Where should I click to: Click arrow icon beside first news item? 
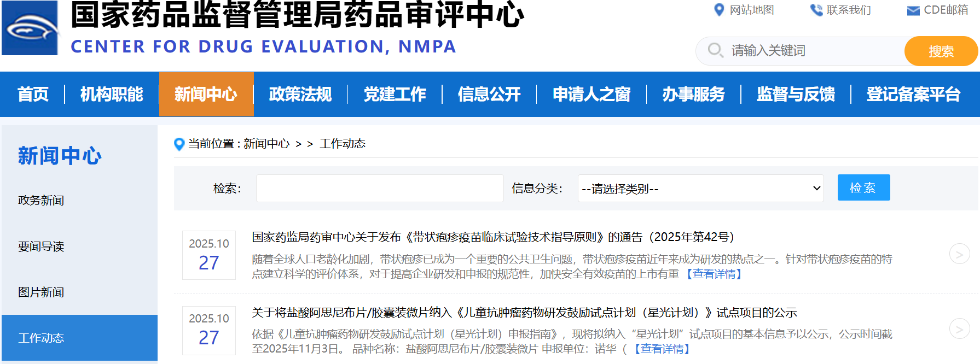(959, 254)
